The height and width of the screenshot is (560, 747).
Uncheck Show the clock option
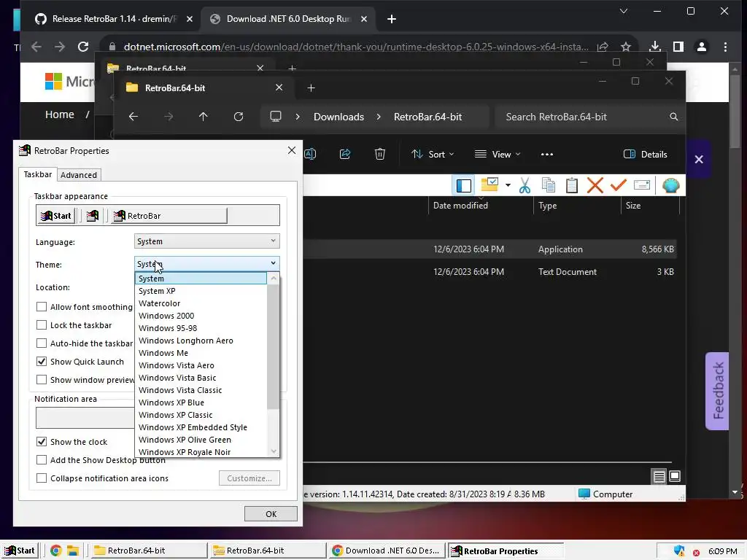[x=42, y=441]
